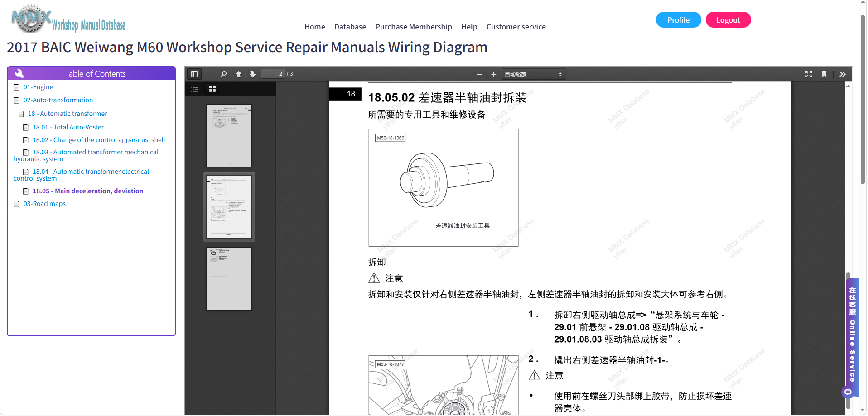Open the 03-Road maps chapter
This screenshot has height=416, width=868.
[44, 204]
